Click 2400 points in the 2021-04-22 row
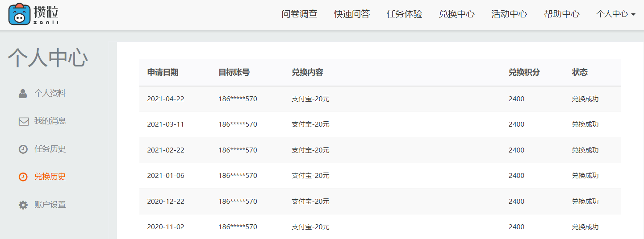This screenshot has width=644, height=239. coord(516,99)
